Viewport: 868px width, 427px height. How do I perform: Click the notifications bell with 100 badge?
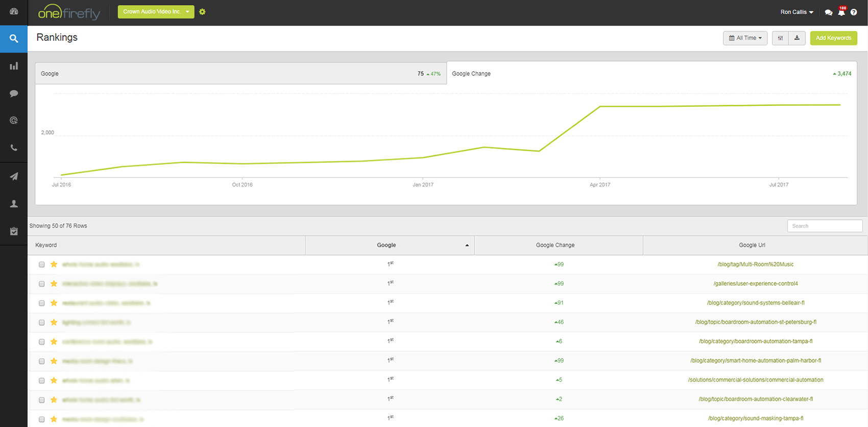[x=841, y=12]
